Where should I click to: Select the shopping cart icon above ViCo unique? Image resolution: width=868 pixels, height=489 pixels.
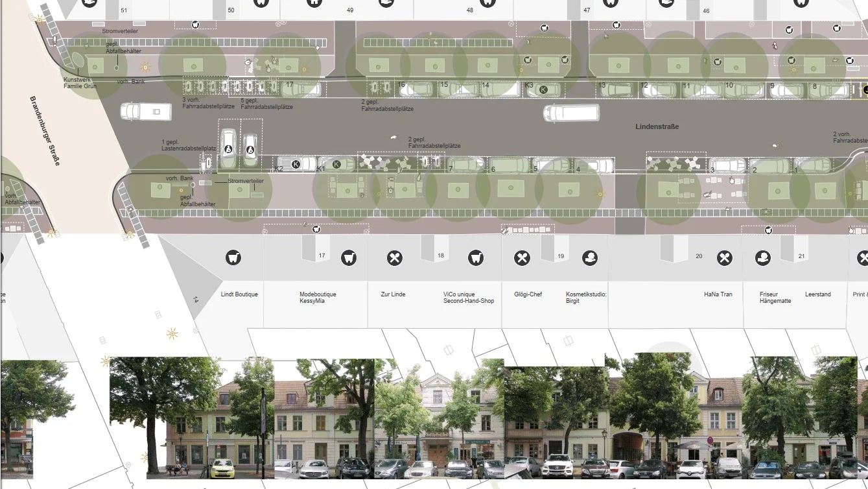(x=476, y=258)
